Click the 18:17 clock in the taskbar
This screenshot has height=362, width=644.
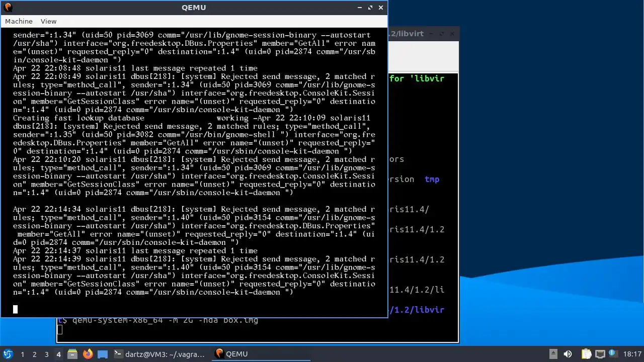(632, 354)
